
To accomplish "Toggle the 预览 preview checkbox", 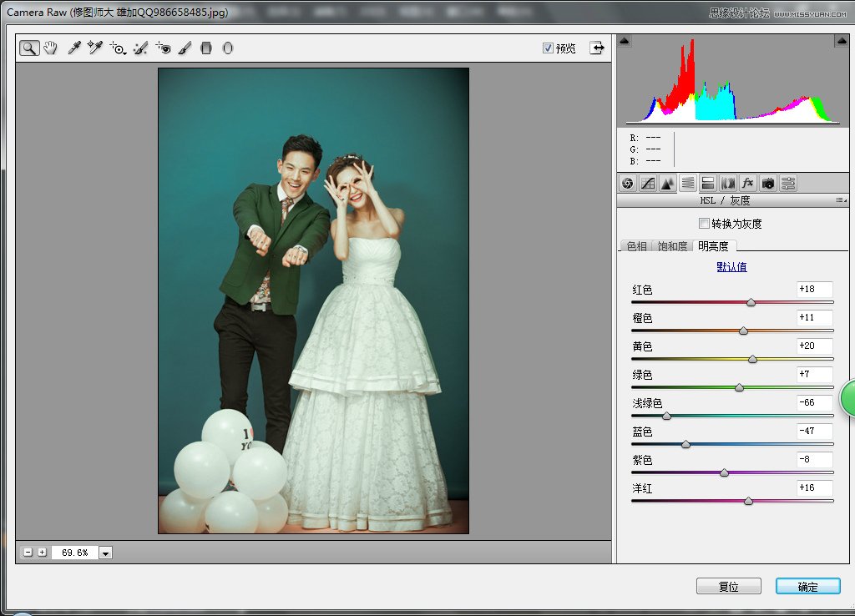I will (x=549, y=48).
